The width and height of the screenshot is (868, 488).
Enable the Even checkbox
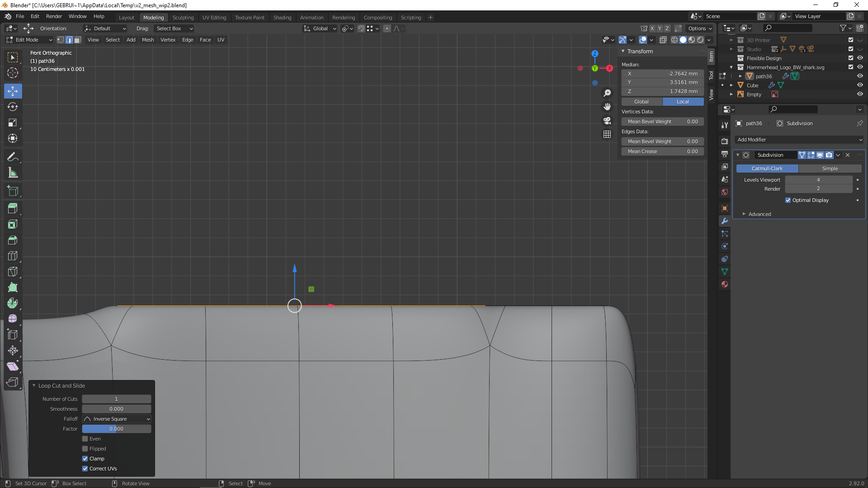[85, 439]
